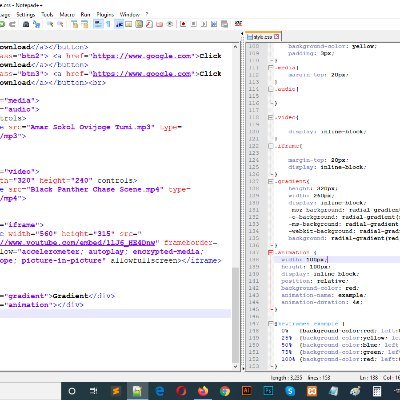The width and height of the screenshot is (400, 400).
Task: Click the spell check ABC icon
Action: [x=238, y=24]
